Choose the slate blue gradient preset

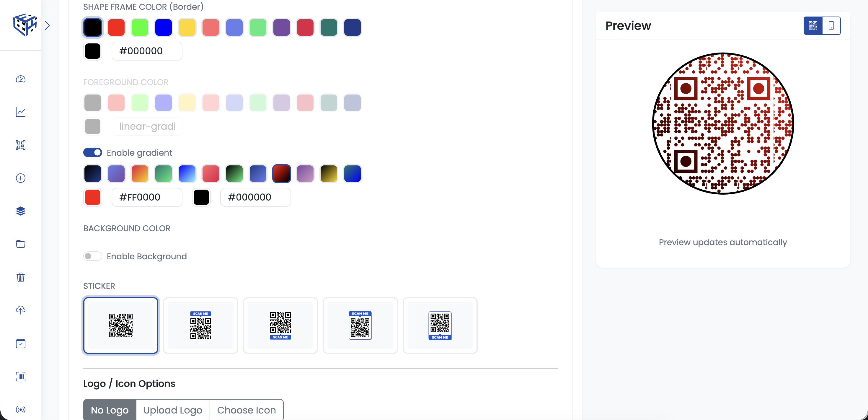click(x=258, y=174)
